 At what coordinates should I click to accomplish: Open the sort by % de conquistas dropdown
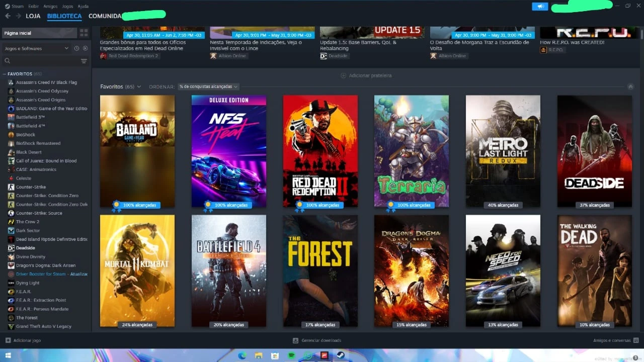208,86
